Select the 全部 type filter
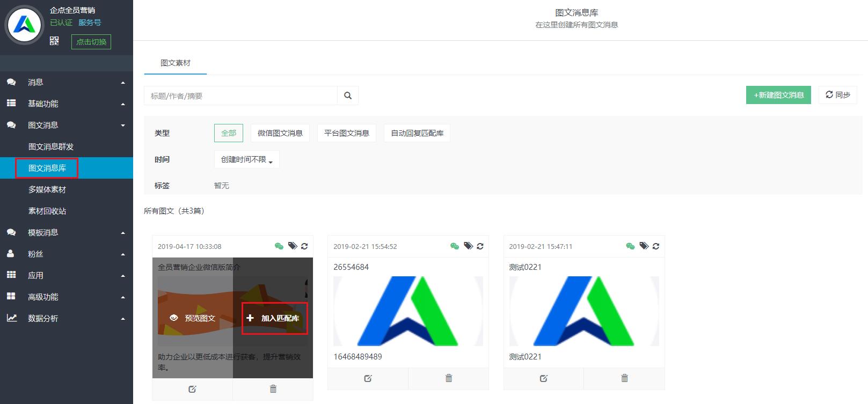868x404 pixels. tap(229, 133)
